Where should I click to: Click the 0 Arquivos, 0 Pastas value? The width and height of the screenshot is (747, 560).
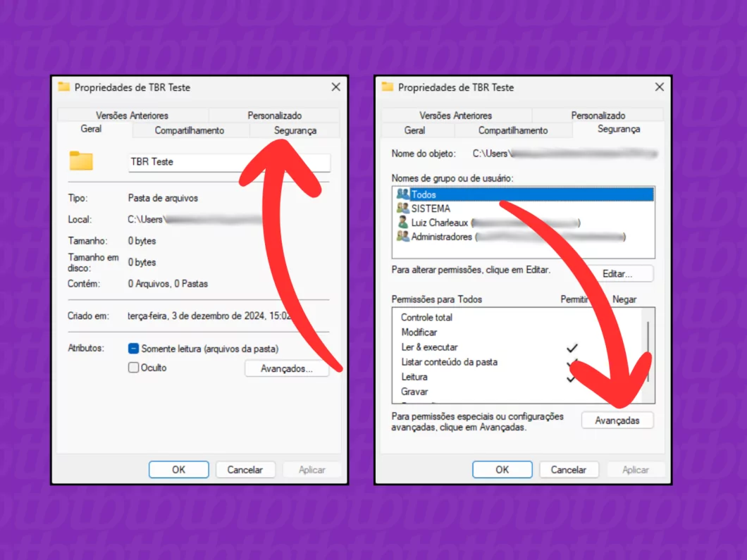[x=168, y=284]
